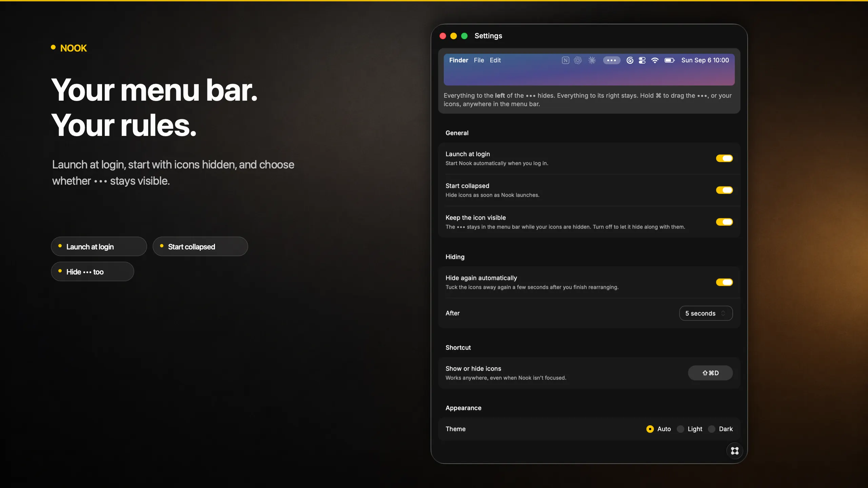Click the Notion icon in the menu bar preview
The image size is (868, 488).
click(565, 60)
